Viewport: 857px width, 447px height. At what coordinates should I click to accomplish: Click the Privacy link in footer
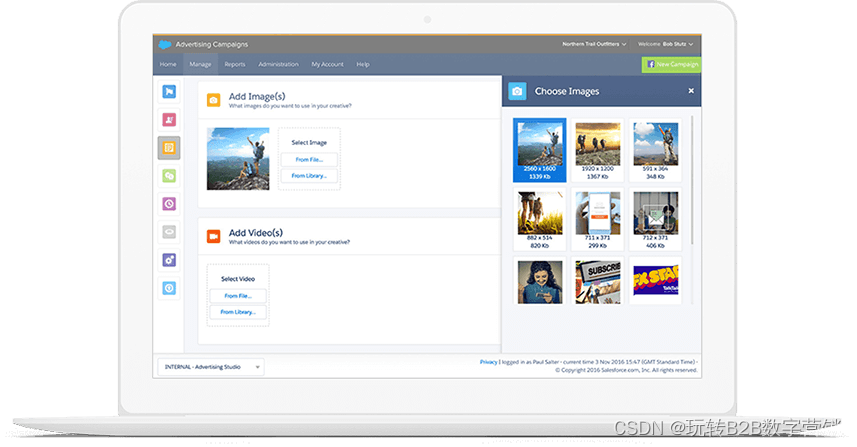[x=488, y=362]
